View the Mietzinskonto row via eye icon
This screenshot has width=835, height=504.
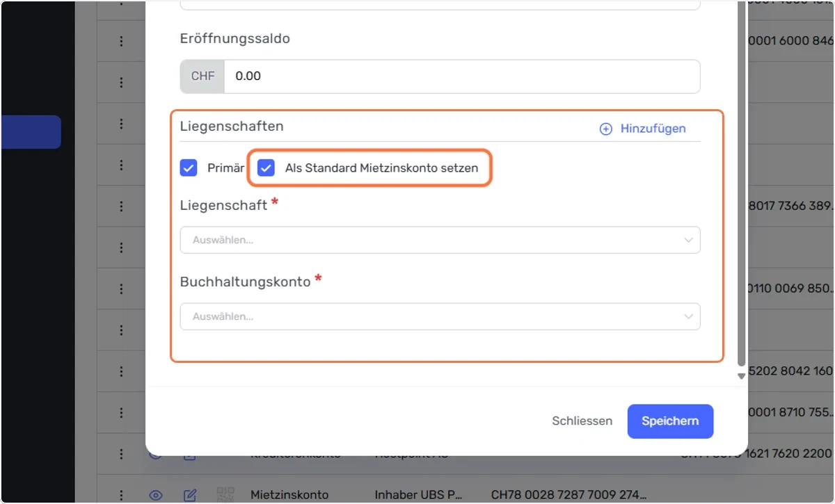[156, 496]
